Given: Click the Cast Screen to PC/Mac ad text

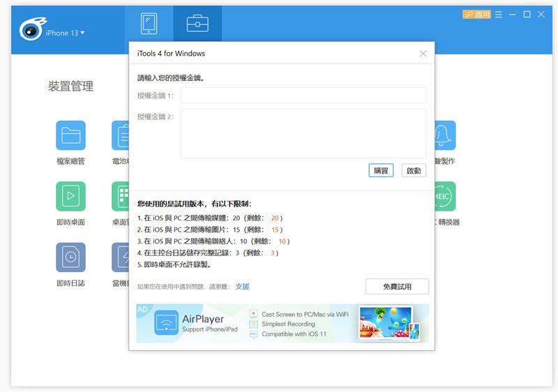Looking at the screenshot, I should (305, 314).
